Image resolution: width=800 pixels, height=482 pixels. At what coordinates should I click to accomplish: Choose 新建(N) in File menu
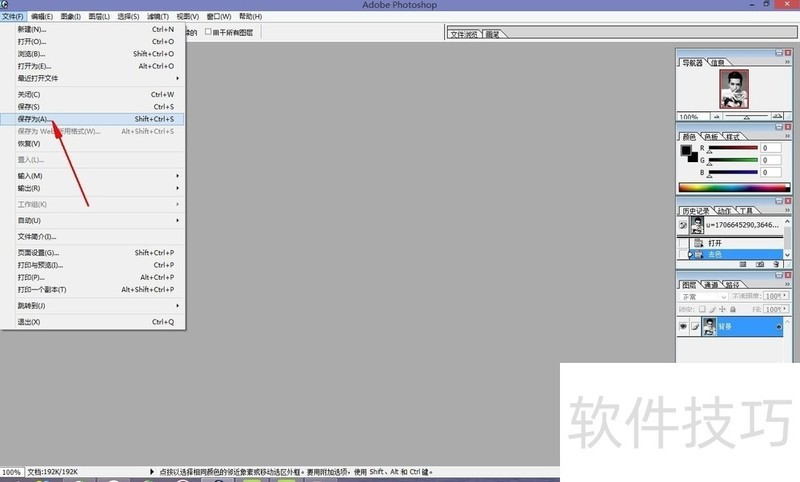pos(92,29)
